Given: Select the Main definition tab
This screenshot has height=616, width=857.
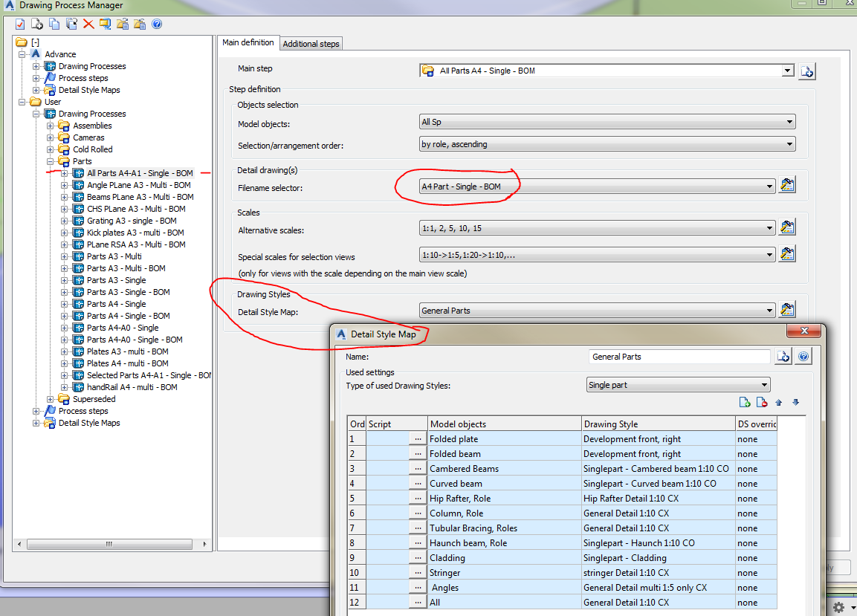Looking at the screenshot, I should (x=248, y=42).
